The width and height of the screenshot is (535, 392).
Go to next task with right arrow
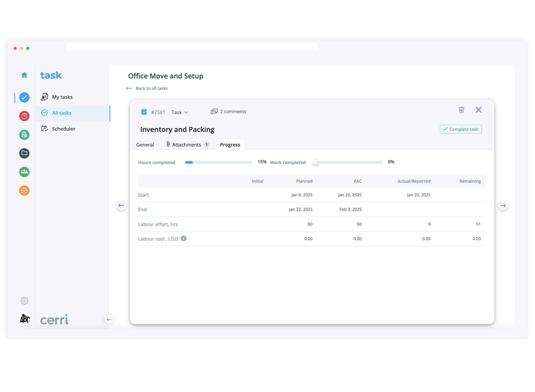pos(503,205)
